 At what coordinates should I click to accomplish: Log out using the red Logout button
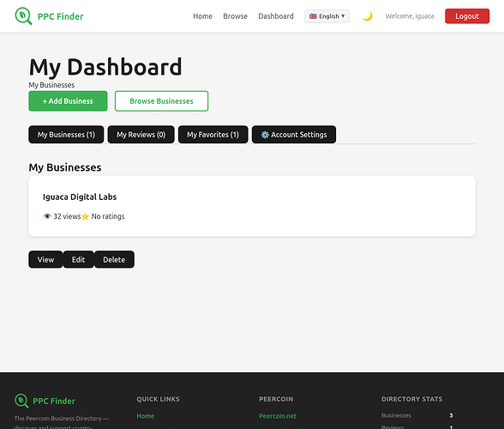click(467, 16)
